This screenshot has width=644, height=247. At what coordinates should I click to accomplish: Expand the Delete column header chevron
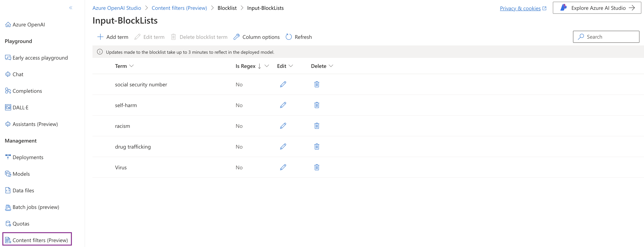click(x=331, y=66)
